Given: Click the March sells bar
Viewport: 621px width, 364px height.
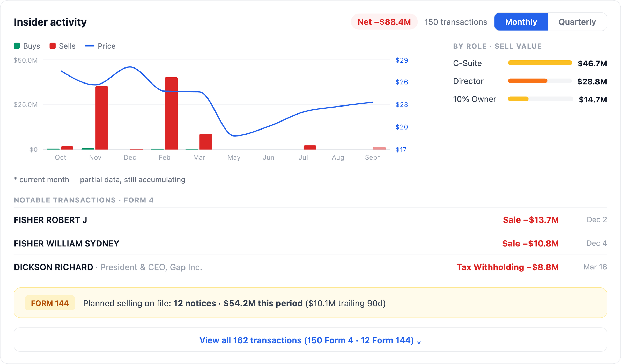Looking at the screenshot, I should click(206, 142).
